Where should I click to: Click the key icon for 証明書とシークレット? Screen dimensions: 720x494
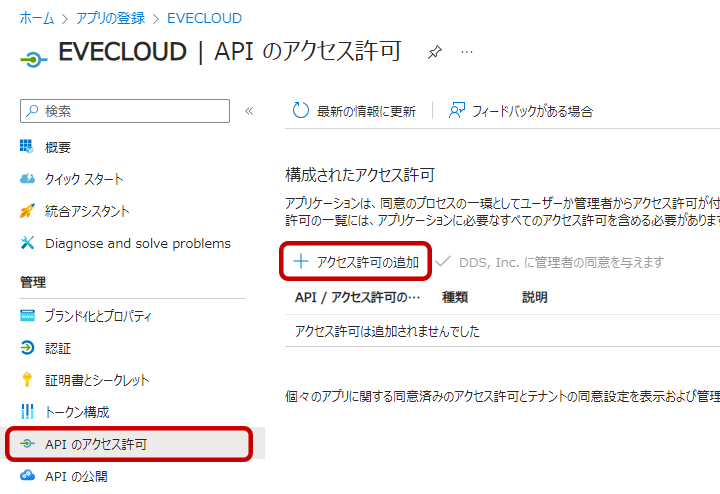point(27,380)
